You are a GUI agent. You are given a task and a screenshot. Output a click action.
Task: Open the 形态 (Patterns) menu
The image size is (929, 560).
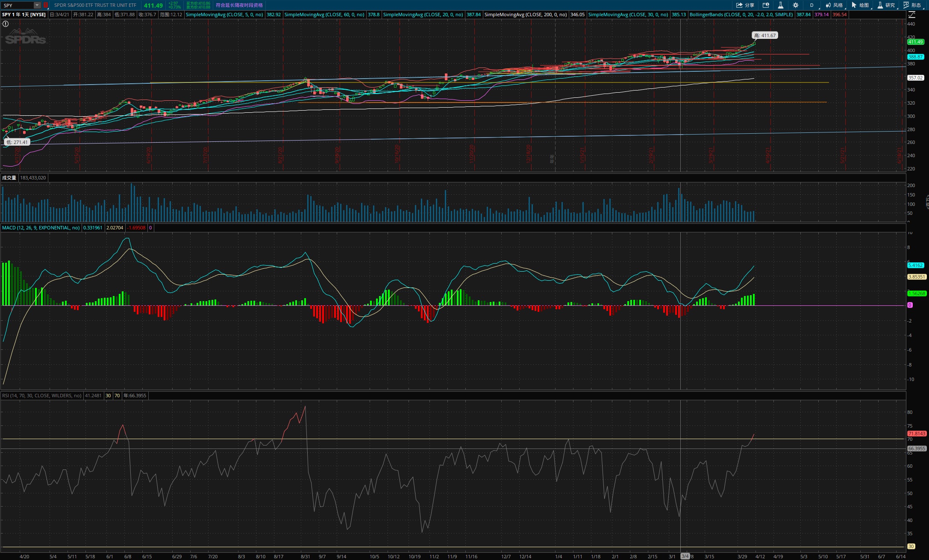[912, 5]
